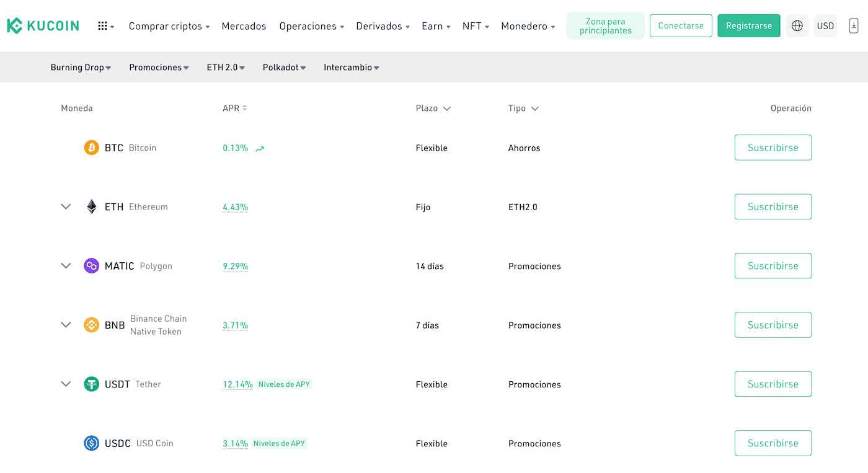Open the Burning Drop submenu

(81, 68)
